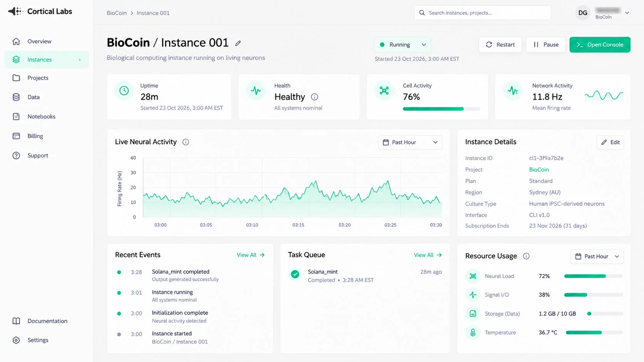Click View All in Task Queue
This screenshot has width=644, height=362.
tap(428, 255)
